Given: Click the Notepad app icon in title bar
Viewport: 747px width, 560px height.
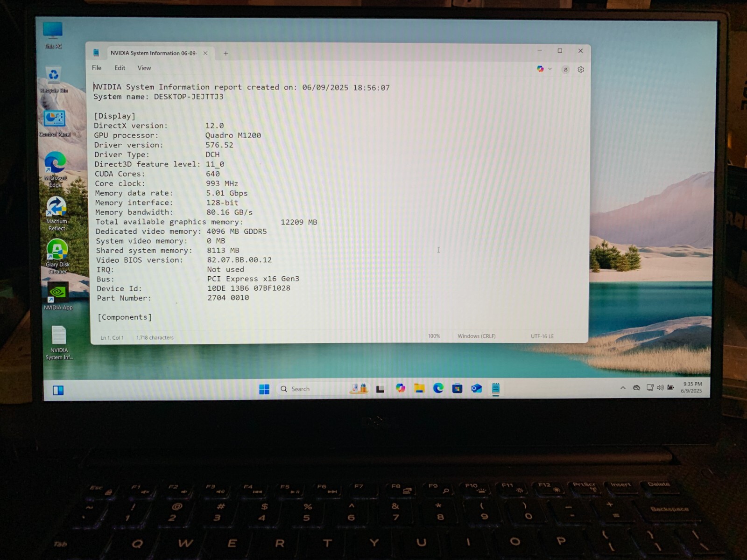Looking at the screenshot, I should pyautogui.click(x=96, y=53).
